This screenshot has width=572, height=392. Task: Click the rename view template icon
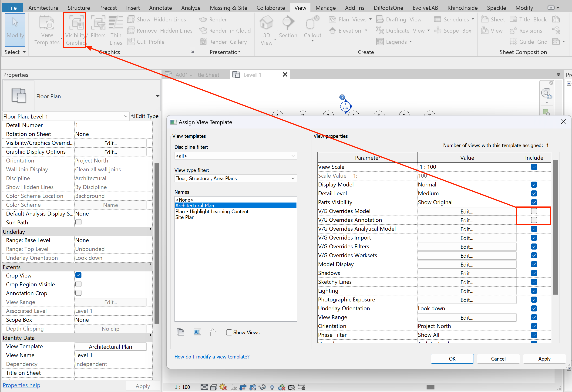coord(197,332)
